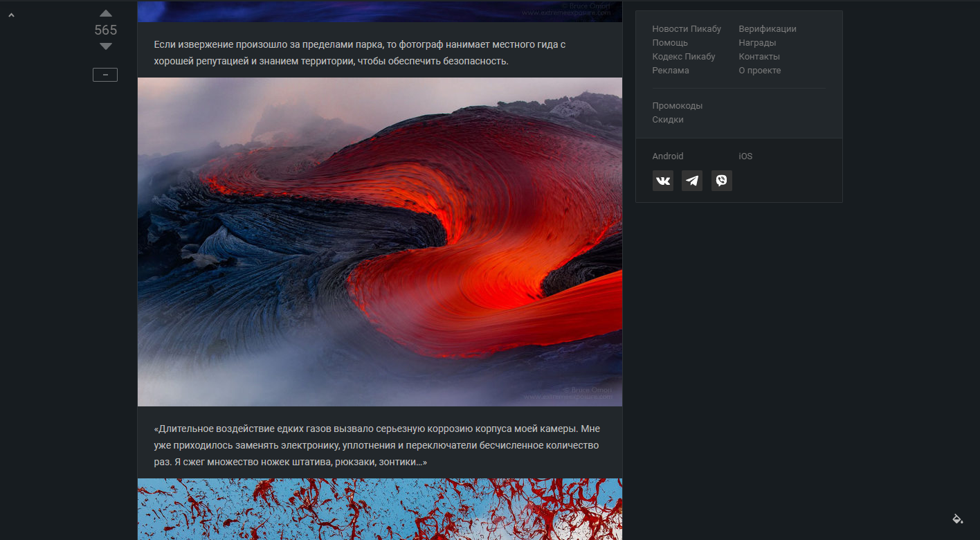Click the post rating value 565
This screenshot has height=540, width=980.
105,30
